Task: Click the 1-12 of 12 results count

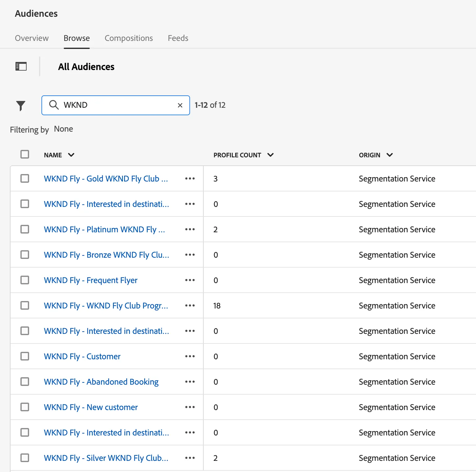Action: tap(210, 105)
